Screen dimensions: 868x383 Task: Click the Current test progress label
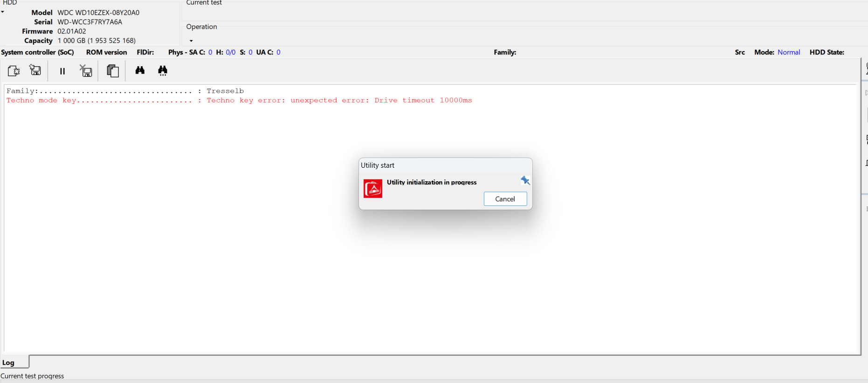tap(32, 376)
